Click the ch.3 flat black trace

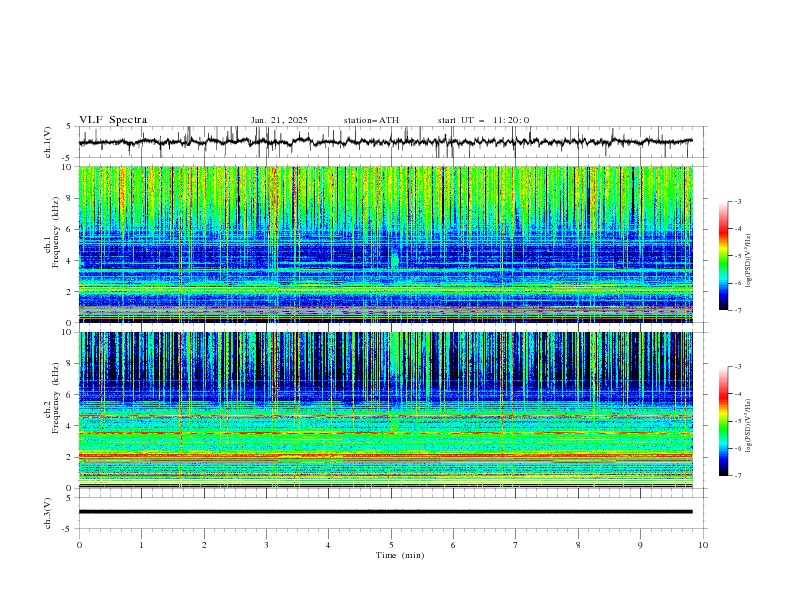coord(385,512)
